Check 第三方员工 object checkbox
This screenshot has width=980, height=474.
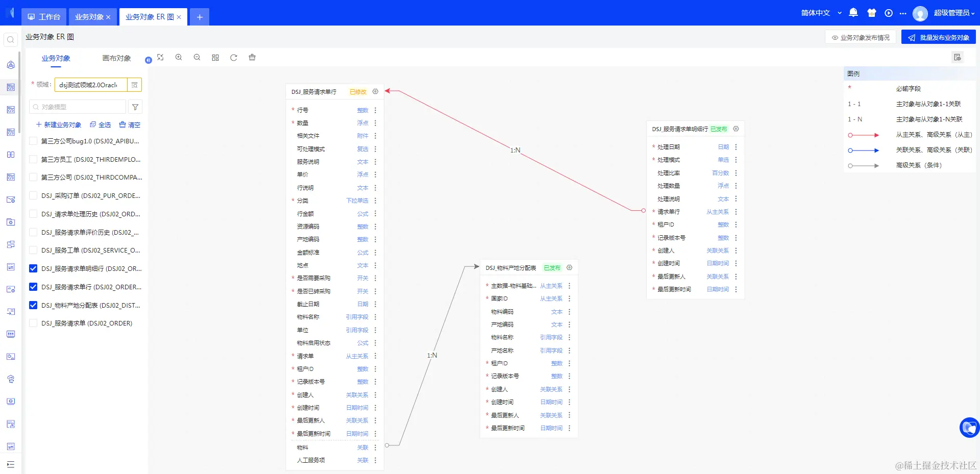(x=33, y=159)
